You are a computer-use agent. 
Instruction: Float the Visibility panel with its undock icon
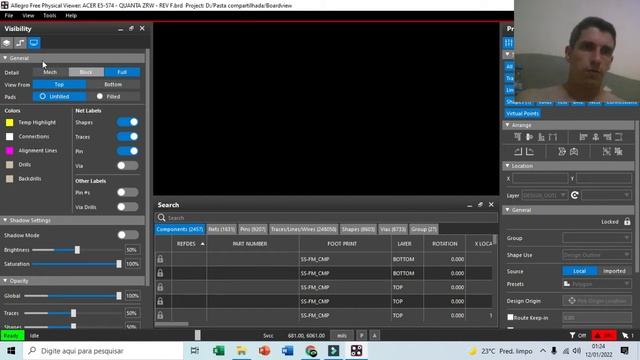[x=131, y=29]
